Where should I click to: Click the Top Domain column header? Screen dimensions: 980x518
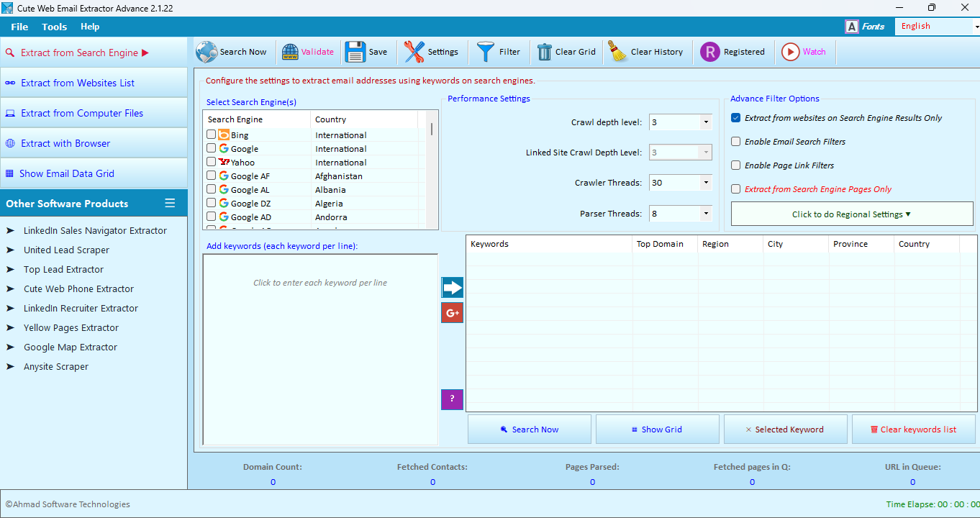[x=665, y=244]
